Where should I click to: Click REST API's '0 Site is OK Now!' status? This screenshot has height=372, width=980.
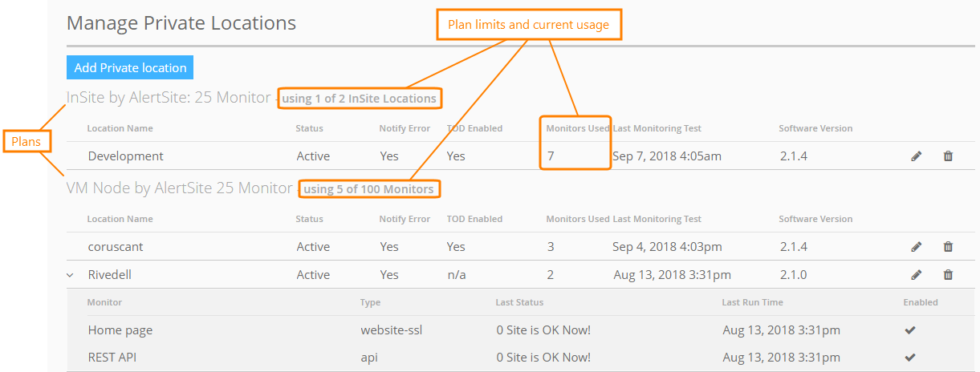tap(543, 358)
